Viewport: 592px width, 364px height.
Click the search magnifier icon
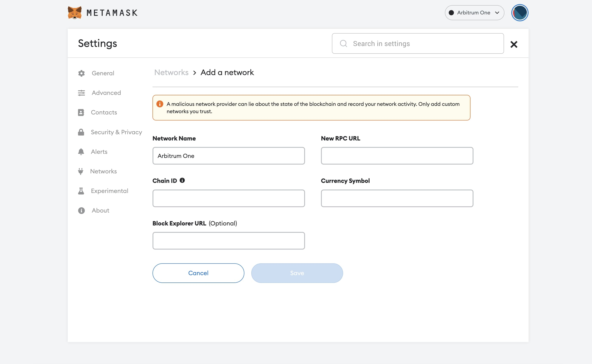click(x=343, y=44)
